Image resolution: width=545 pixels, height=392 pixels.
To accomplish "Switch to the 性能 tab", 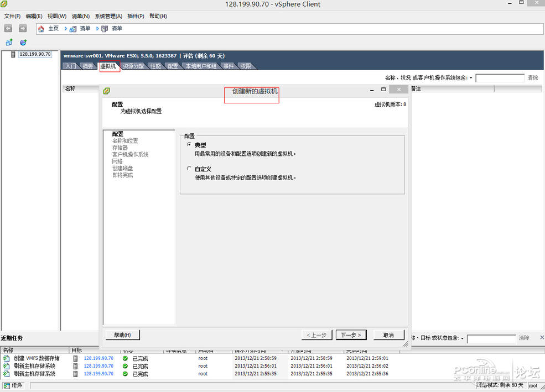I will coord(155,66).
